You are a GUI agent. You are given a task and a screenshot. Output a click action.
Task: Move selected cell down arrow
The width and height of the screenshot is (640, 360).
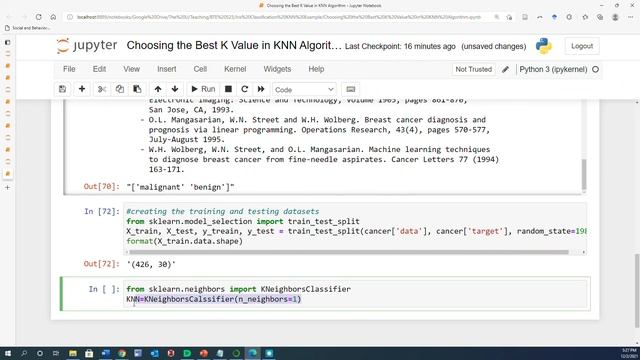[175, 89]
